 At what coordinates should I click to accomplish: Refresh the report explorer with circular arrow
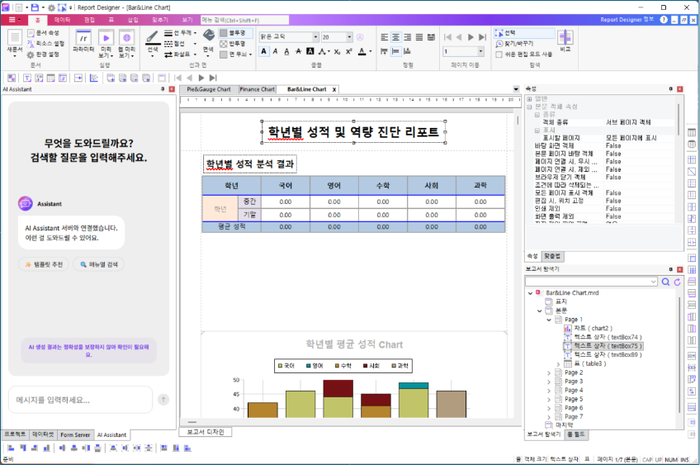[677, 282]
